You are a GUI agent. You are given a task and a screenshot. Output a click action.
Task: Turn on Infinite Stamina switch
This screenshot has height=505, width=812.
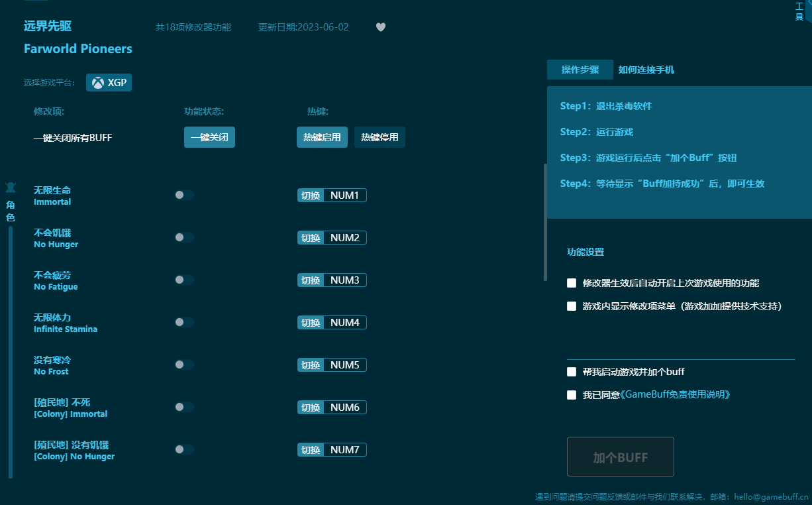[184, 322]
